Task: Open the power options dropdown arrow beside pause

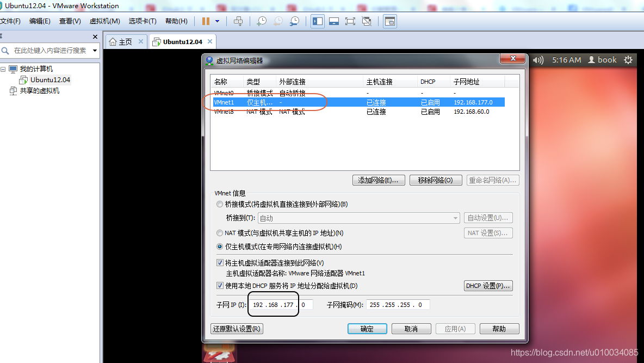Action: 217,21
